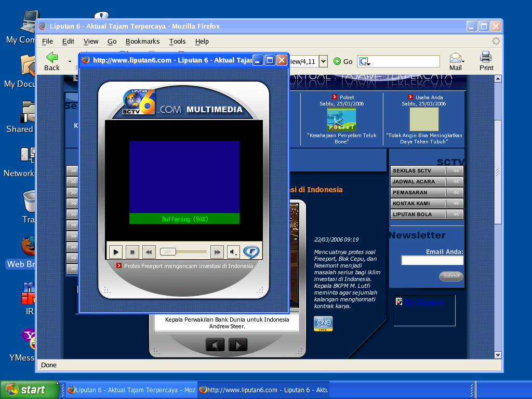Open the Go menu
This screenshot has width=532, height=399.
(x=112, y=42)
